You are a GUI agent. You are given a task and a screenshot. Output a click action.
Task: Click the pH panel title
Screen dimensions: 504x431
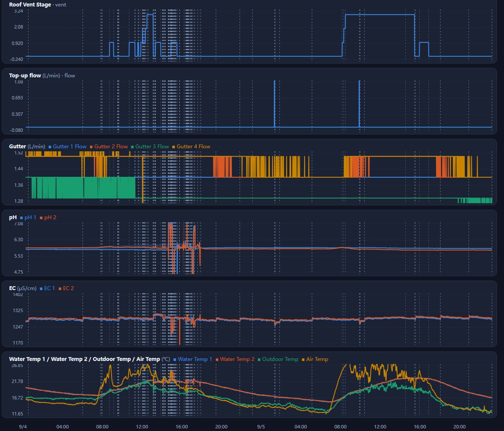(x=13, y=217)
